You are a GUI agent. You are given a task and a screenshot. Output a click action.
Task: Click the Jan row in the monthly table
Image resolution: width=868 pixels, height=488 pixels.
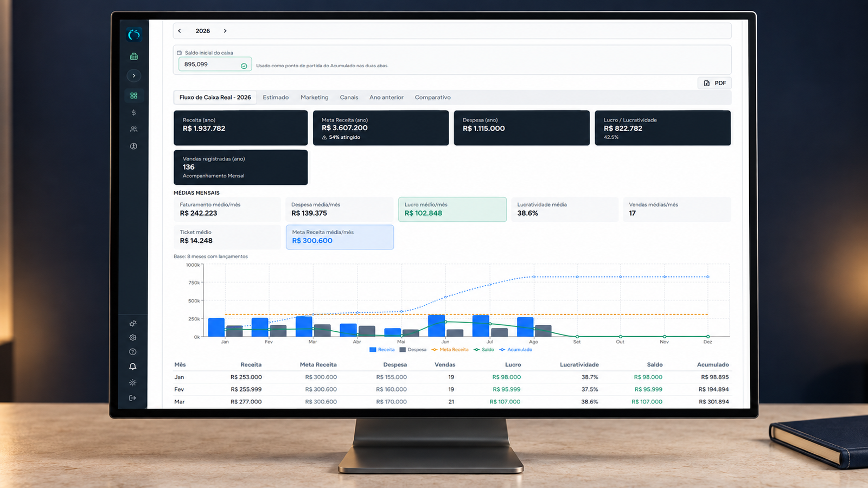click(x=451, y=377)
